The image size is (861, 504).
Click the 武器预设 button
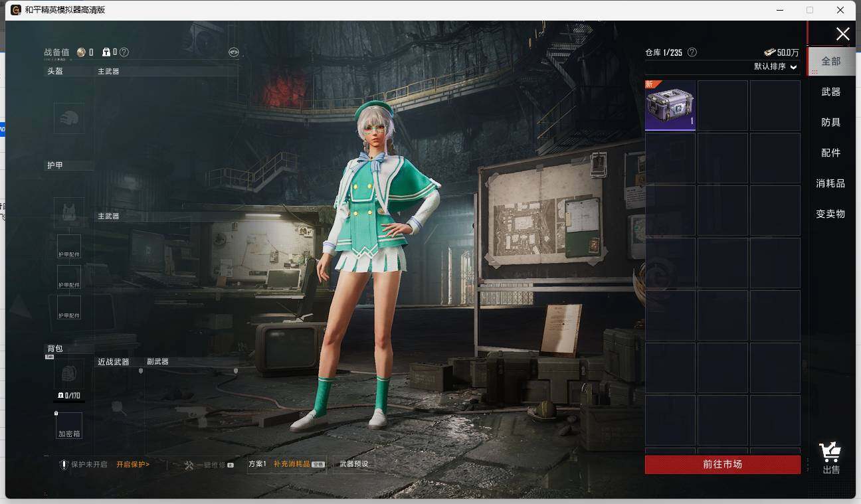(x=354, y=464)
